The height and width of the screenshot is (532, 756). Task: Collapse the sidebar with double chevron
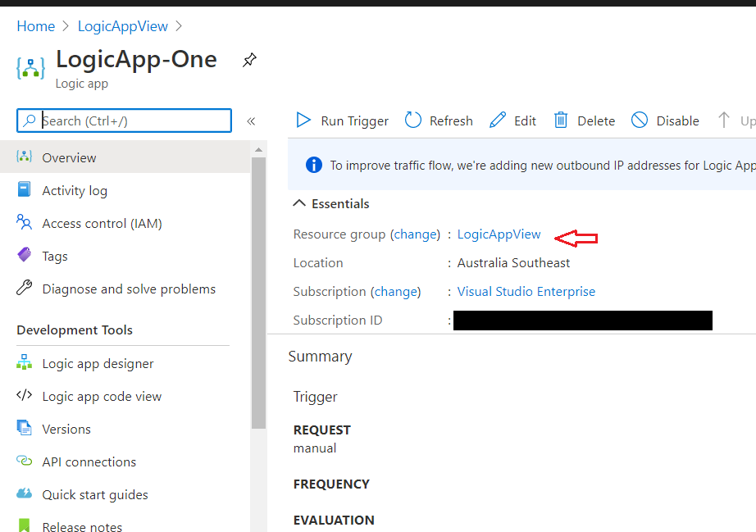point(251,121)
